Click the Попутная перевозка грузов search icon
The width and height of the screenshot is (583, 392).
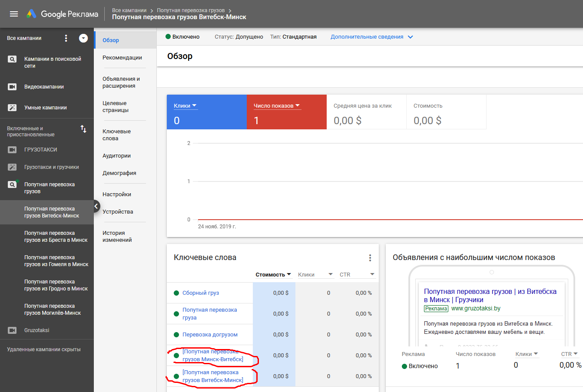tap(13, 184)
